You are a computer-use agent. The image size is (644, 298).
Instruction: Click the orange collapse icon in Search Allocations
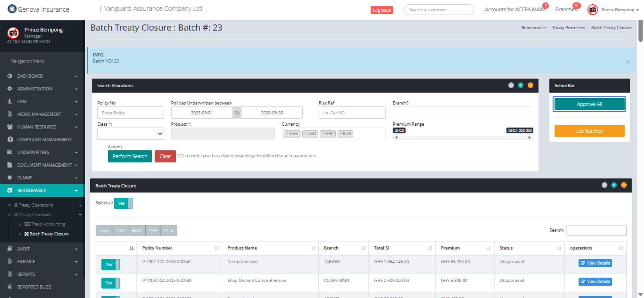tap(530, 85)
